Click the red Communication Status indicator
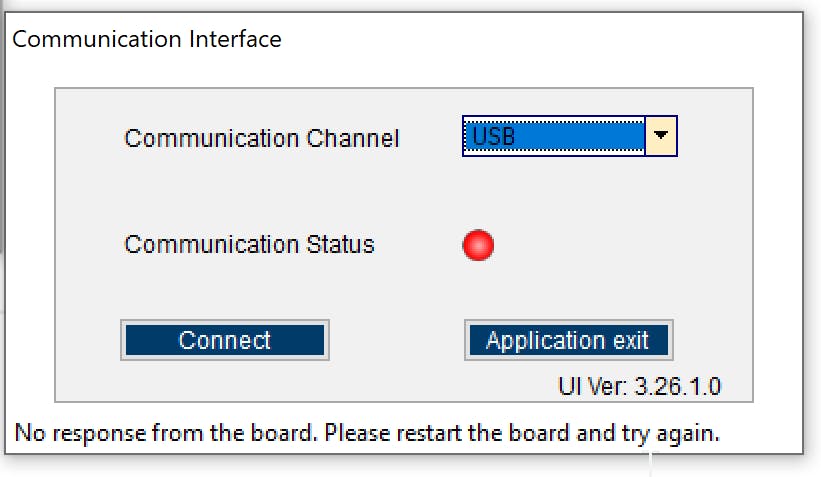The height and width of the screenshot is (477, 821). [478, 245]
